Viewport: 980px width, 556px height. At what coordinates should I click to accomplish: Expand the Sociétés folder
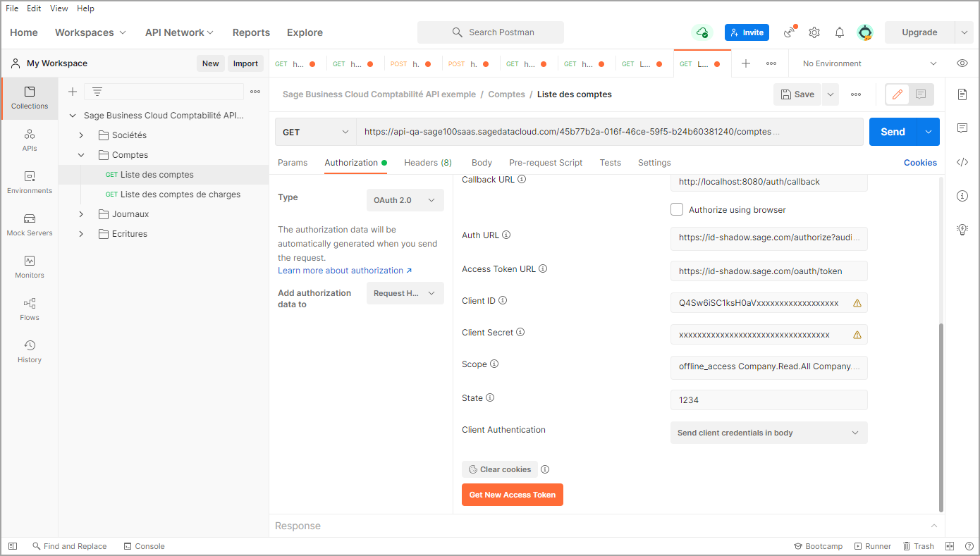(x=81, y=135)
